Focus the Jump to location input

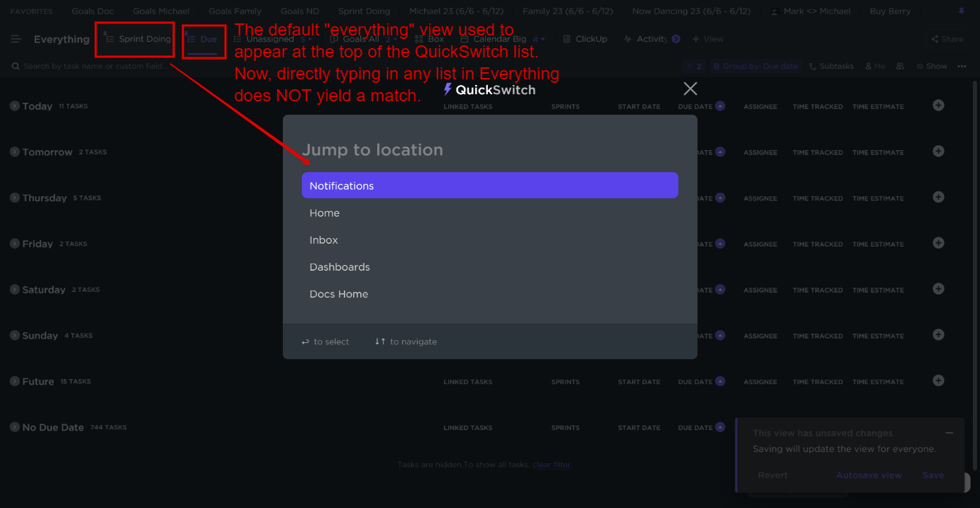click(x=490, y=150)
